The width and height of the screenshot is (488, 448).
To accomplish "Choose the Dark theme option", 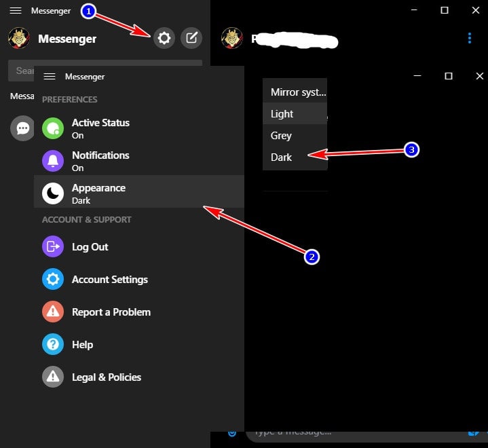I will [x=295, y=157].
